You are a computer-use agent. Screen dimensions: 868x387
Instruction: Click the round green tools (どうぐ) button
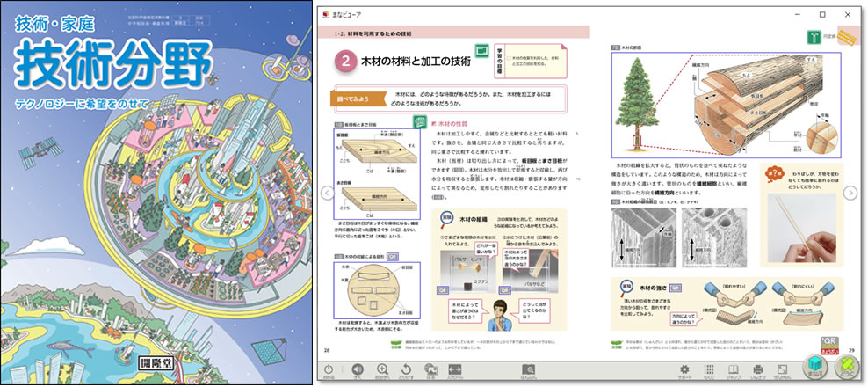click(846, 367)
